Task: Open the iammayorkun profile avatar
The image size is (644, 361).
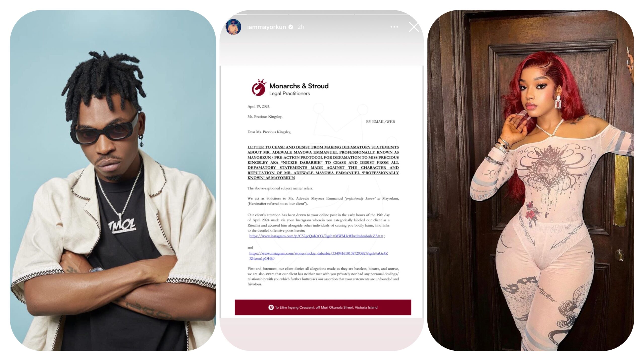Action: coord(233,27)
